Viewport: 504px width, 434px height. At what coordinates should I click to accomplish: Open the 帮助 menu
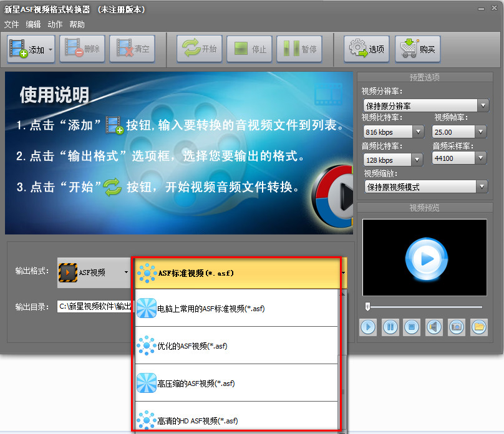[x=77, y=24]
